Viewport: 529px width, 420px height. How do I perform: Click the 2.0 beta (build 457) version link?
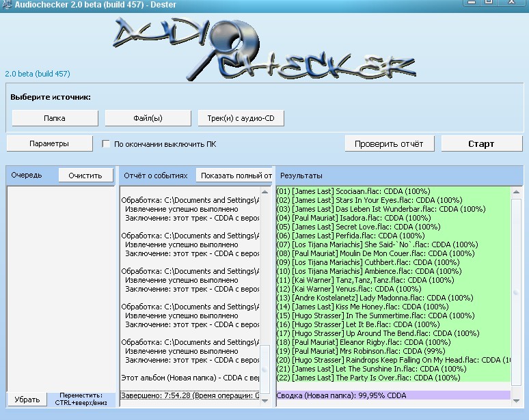click(x=38, y=74)
